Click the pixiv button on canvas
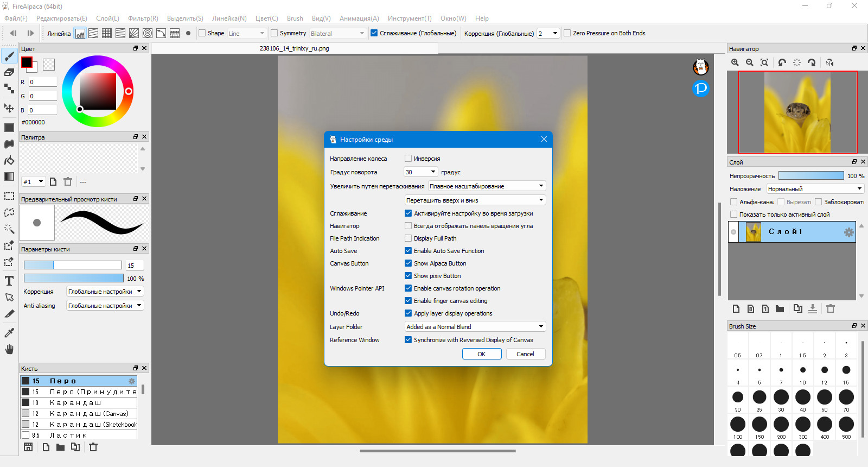 [701, 88]
